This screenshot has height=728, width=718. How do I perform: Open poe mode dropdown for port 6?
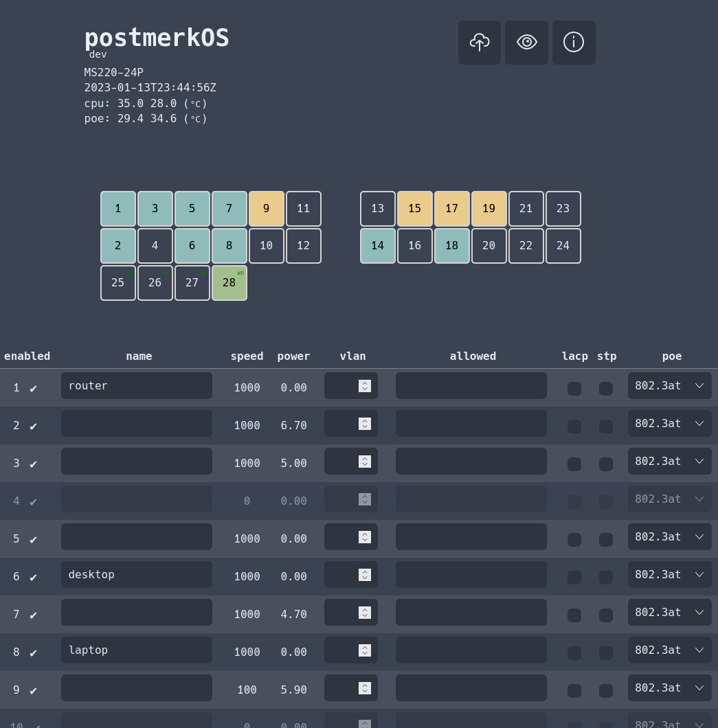[670, 574]
